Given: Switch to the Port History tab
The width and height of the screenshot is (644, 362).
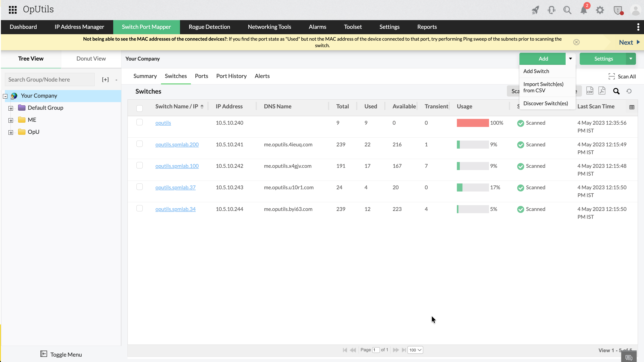Looking at the screenshot, I should click(x=231, y=76).
